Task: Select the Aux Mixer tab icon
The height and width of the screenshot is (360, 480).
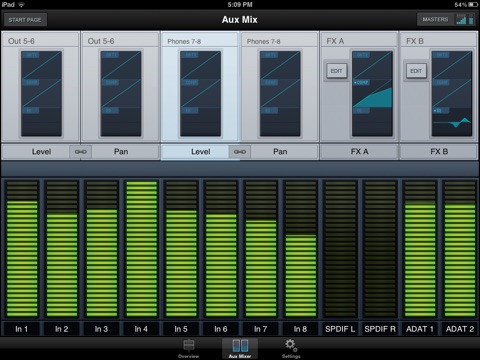Action: [x=240, y=349]
